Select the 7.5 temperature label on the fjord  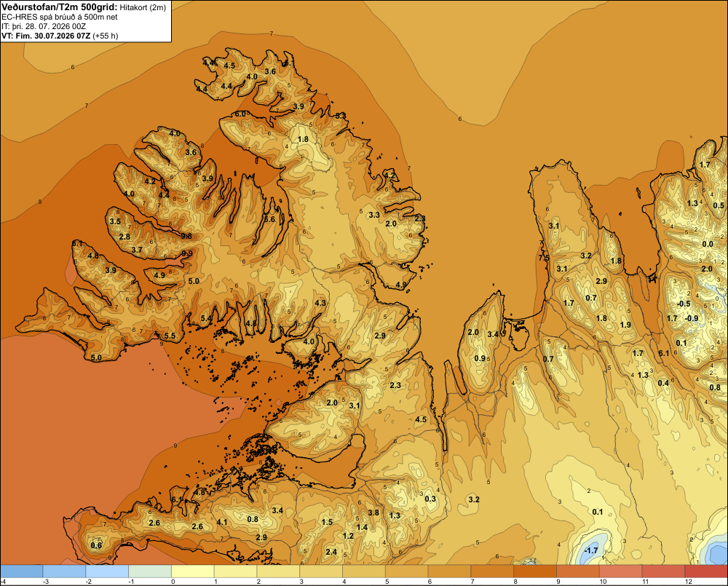point(544,258)
